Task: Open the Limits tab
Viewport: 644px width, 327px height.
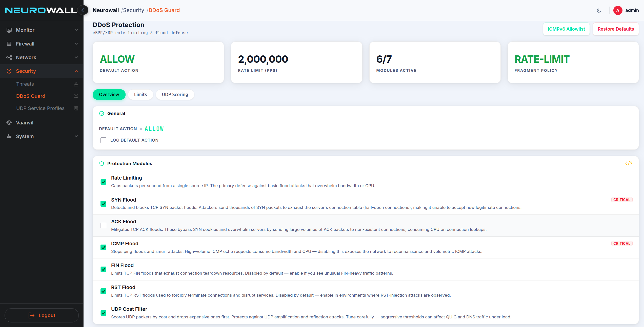Action: pyautogui.click(x=140, y=95)
